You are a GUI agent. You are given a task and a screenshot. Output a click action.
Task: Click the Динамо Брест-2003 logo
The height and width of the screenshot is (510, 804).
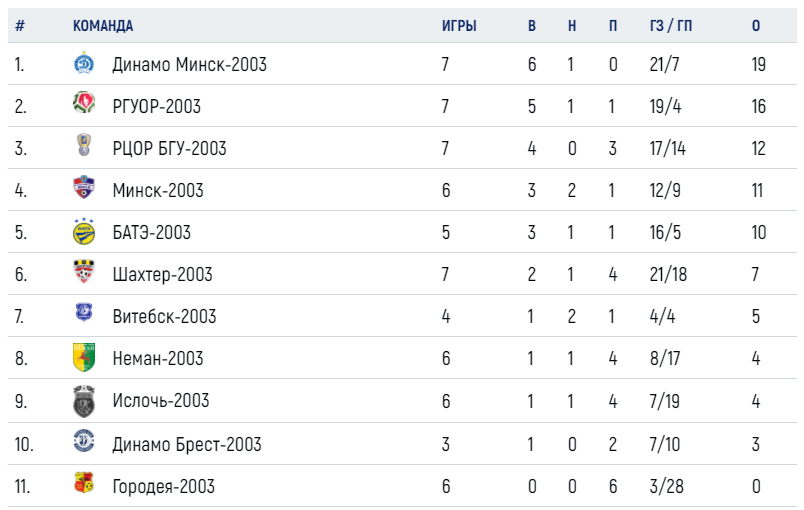point(84,441)
